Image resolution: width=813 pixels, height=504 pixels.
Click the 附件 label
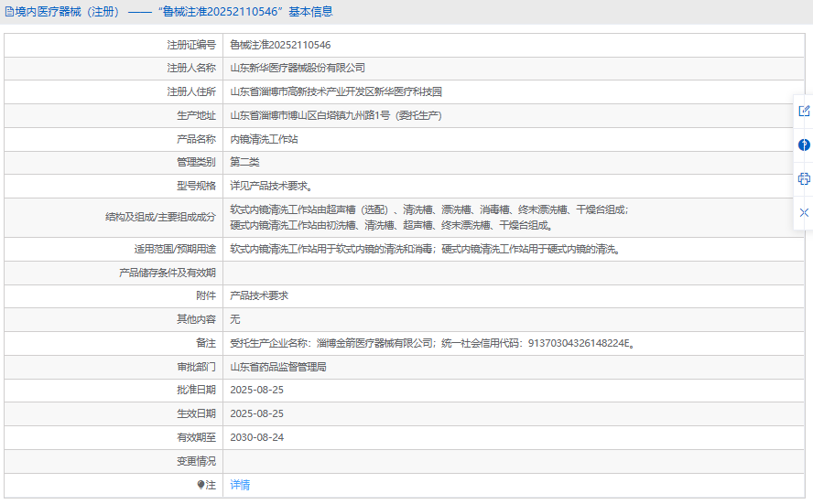206,295
